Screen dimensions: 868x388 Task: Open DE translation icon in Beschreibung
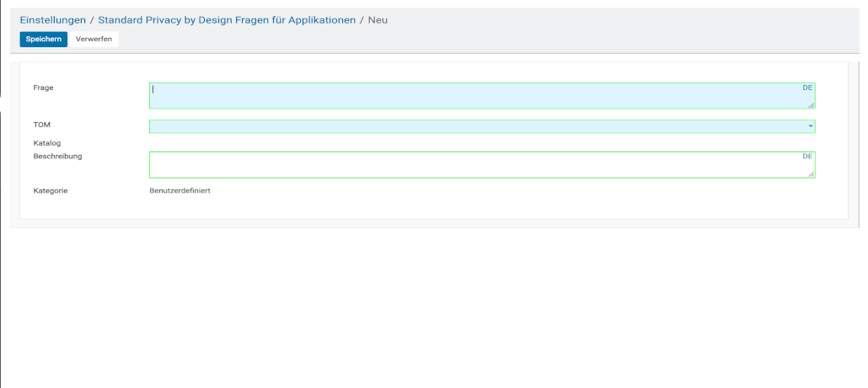point(807,157)
